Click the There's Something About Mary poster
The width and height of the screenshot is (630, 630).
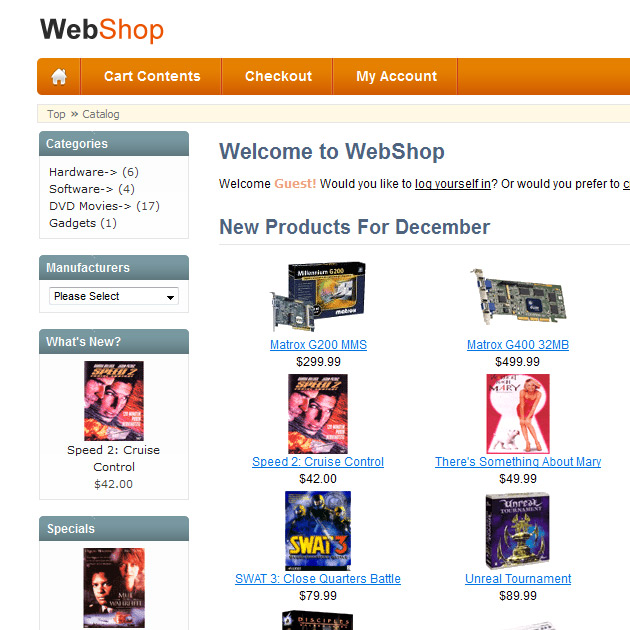point(518,414)
